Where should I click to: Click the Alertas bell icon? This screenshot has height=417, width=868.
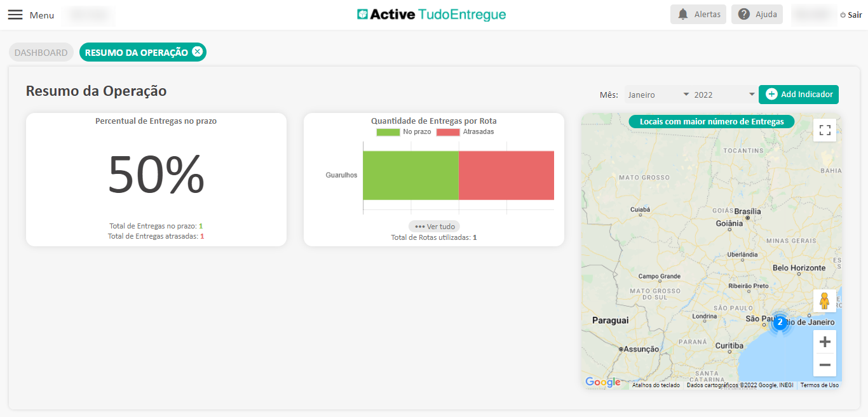[683, 15]
